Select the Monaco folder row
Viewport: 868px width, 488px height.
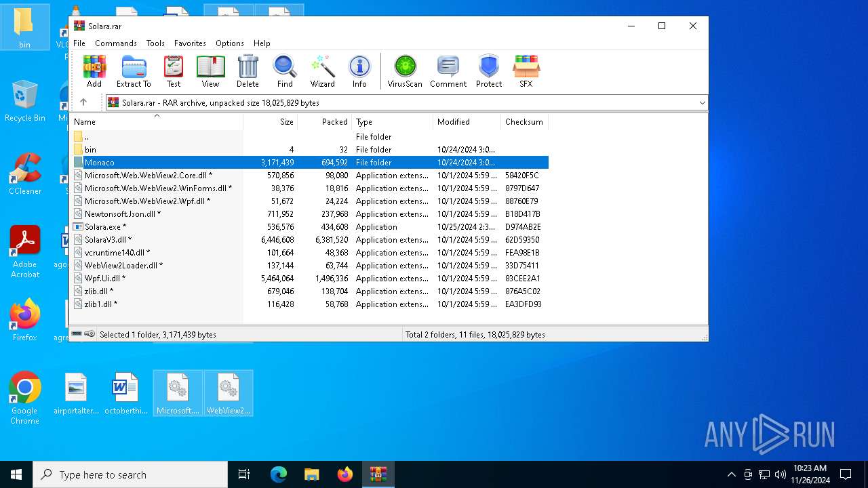[309, 163]
